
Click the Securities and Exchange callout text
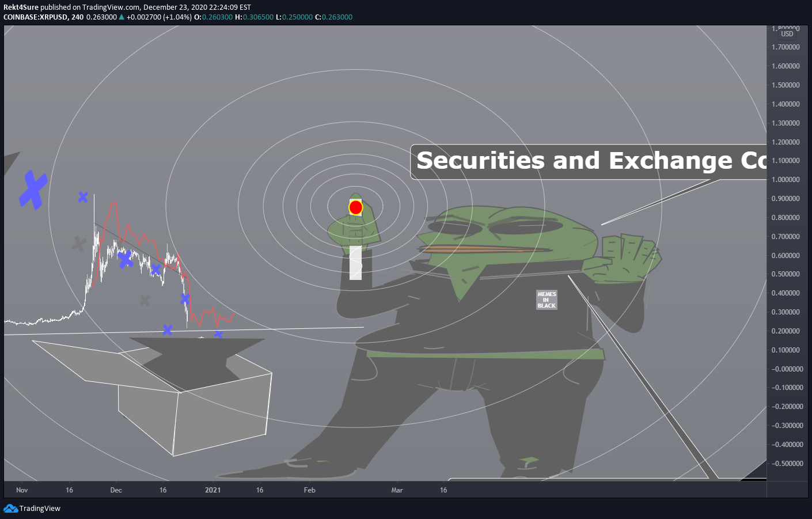(x=591, y=161)
